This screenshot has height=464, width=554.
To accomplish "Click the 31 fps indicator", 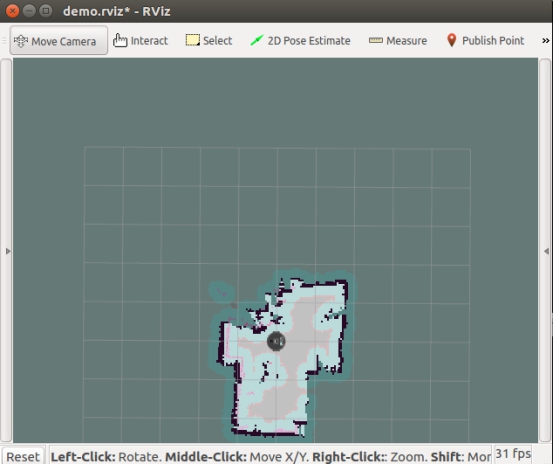I will click(x=513, y=454).
